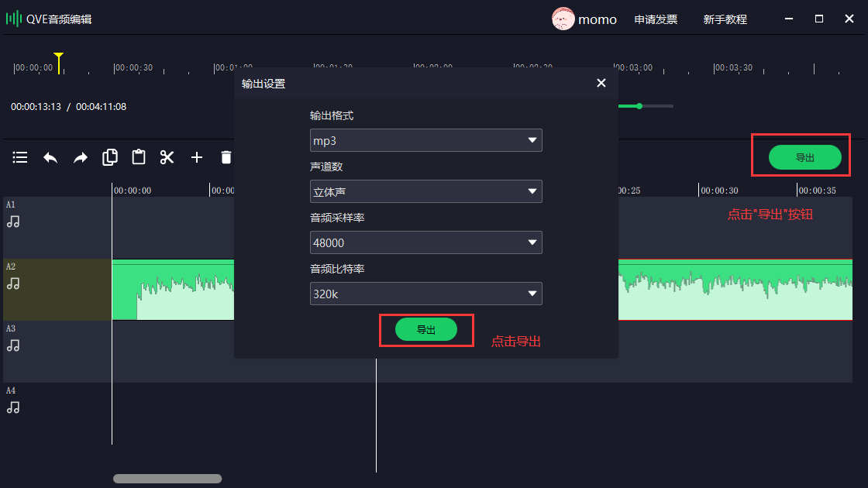Viewport: 868px width, 488px height.
Task: Open the 48000 sample rate dropdown
Action: pyautogui.click(x=425, y=242)
